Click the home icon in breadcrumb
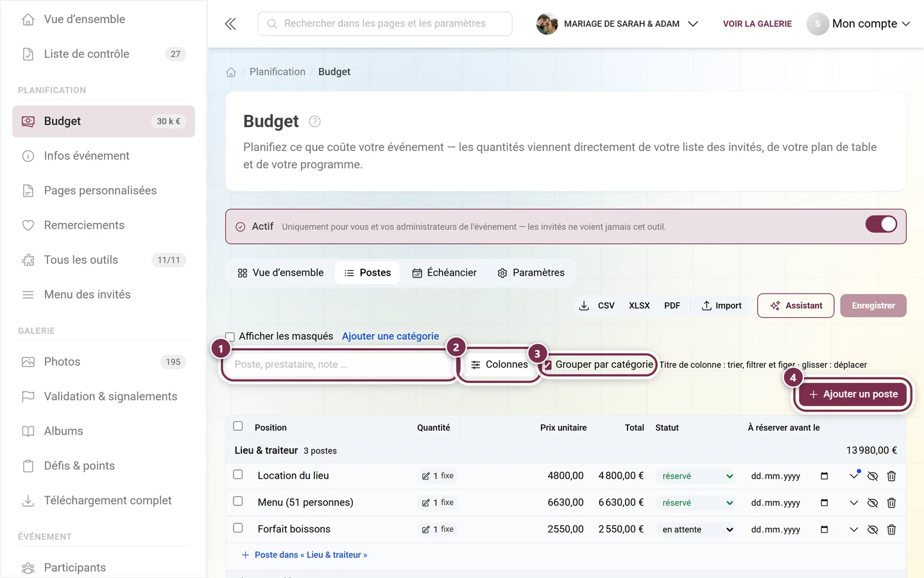The image size is (924, 578). pos(231,72)
